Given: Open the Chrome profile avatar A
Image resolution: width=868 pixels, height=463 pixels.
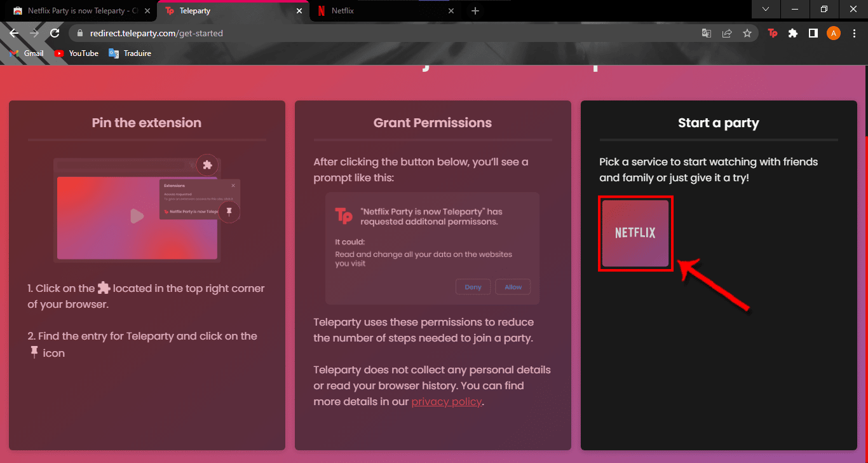Looking at the screenshot, I should pyautogui.click(x=833, y=33).
